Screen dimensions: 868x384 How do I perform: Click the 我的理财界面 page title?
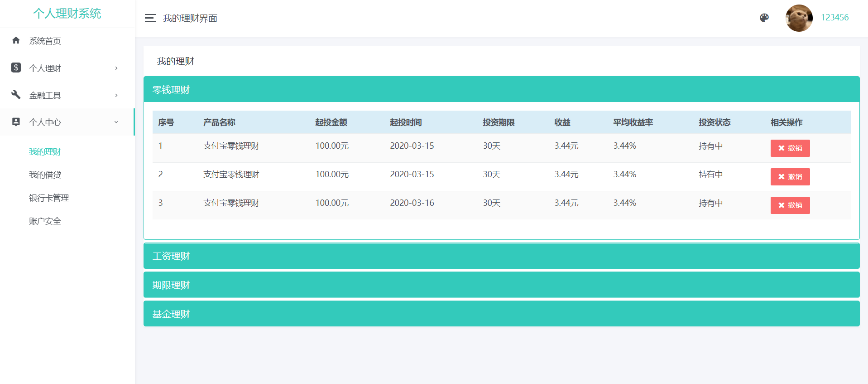click(x=190, y=18)
